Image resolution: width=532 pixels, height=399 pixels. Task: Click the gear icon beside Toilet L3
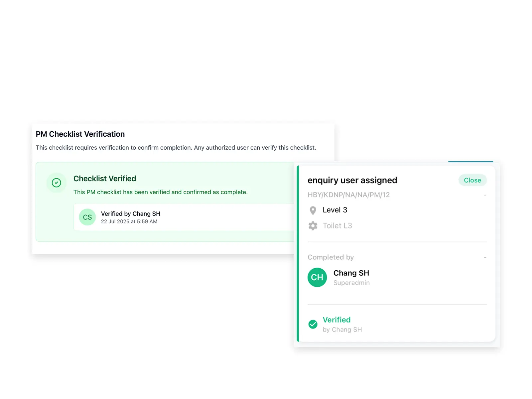(x=313, y=226)
